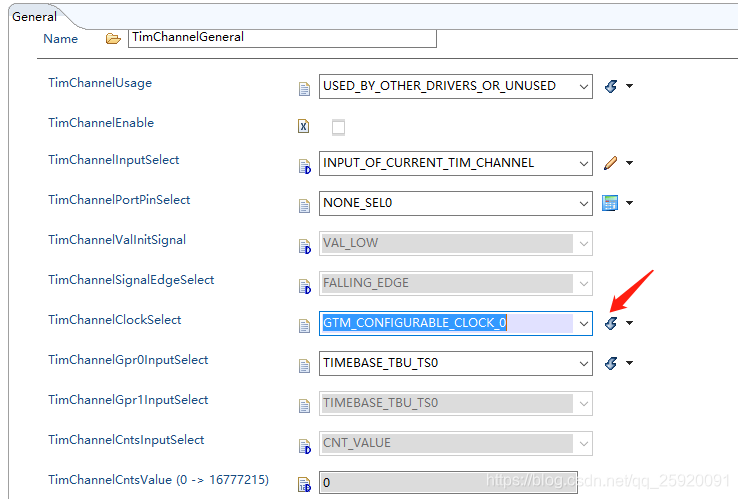Click the reference arrow icon for TimChannelUsage
738x499 pixels.
[x=611, y=86]
